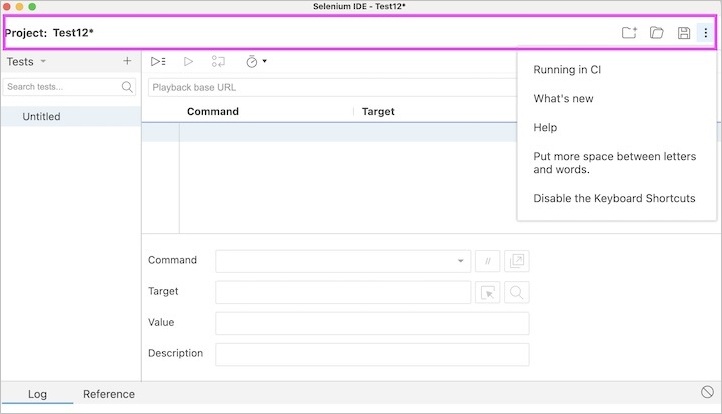Viewport: 722px width, 414px height.
Task: Select the Untitled test
Action: pyautogui.click(x=71, y=117)
